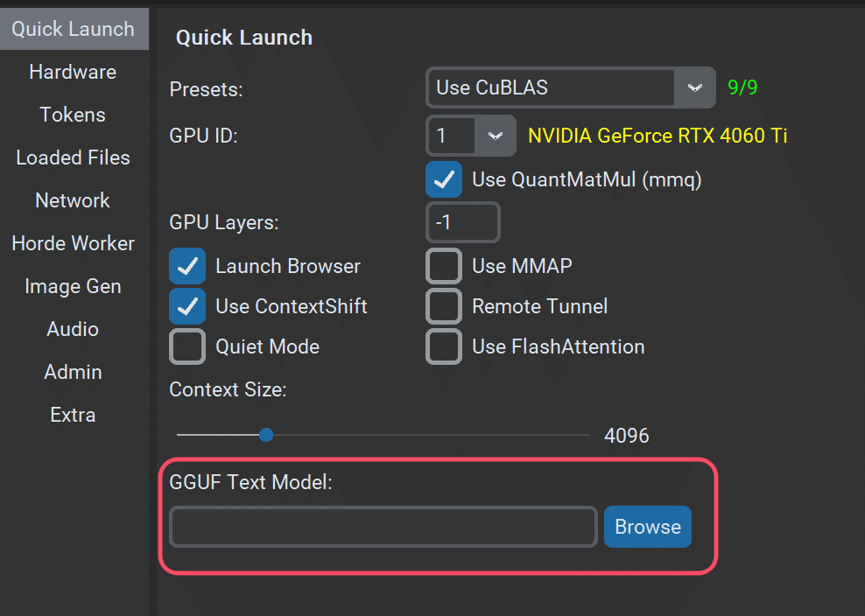This screenshot has width=865, height=616.
Task: Click the GGUF Text Model path field
Action: (383, 527)
